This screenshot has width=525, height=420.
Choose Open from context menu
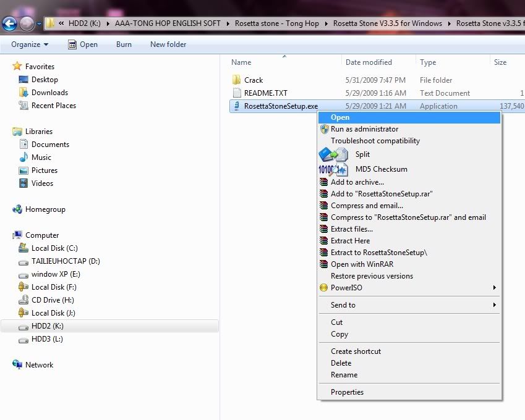tap(409, 117)
